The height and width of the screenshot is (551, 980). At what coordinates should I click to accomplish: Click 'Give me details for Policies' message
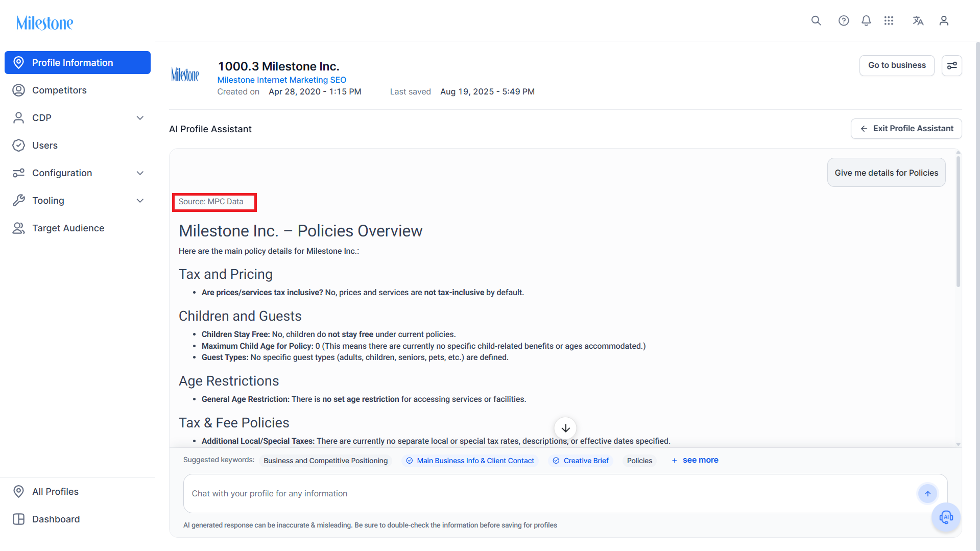[887, 173]
